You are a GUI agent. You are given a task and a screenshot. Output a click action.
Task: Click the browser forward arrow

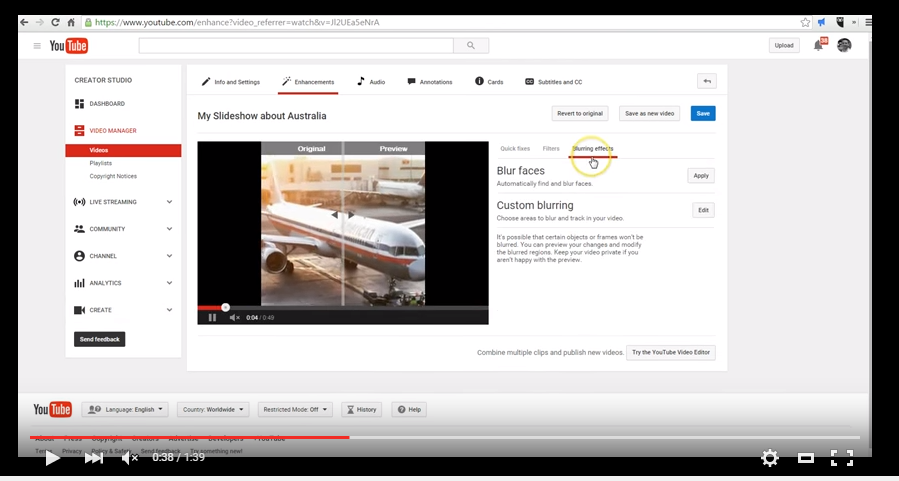(40, 22)
